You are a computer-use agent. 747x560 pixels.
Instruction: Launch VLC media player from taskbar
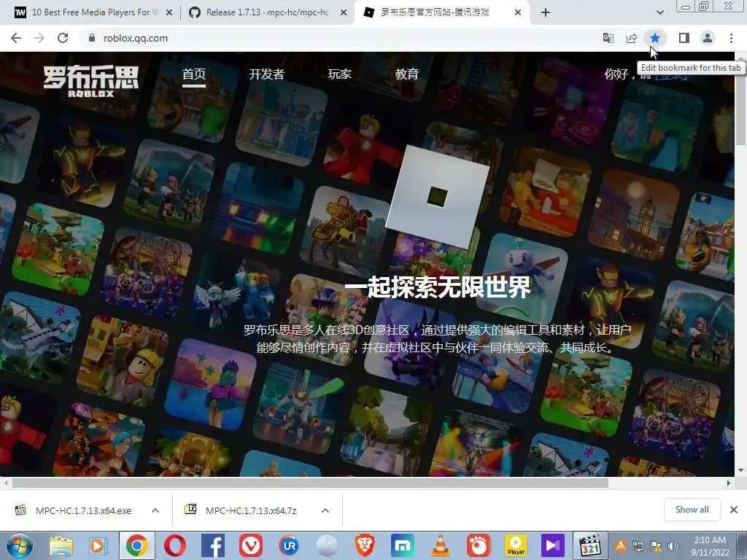pyautogui.click(x=440, y=545)
